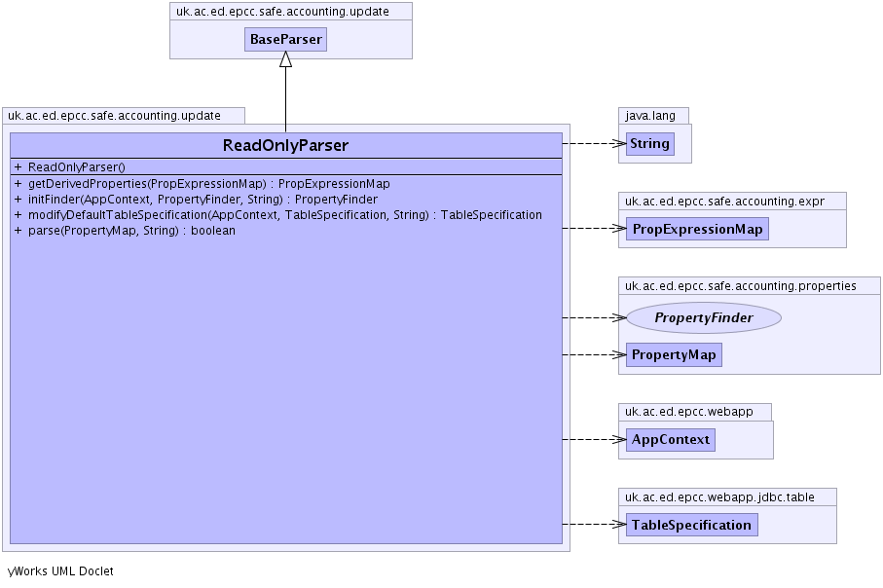Click the yWorks UML Doclet caption
Image resolution: width=883 pixels, height=588 pixels.
click(60, 571)
